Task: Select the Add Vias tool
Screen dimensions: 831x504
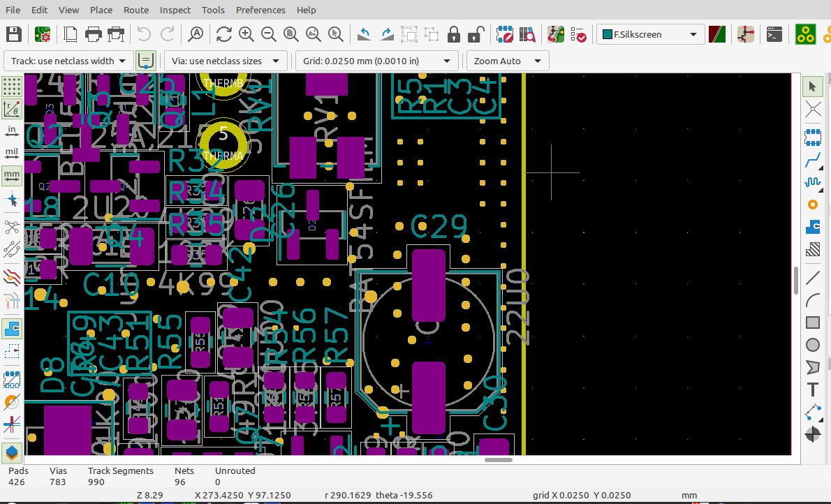Action: pyautogui.click(x=813, y=205)
